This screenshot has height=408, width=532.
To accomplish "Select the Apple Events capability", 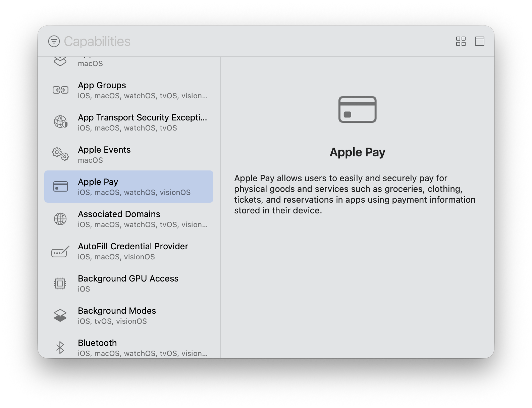I will coord(129,154).
